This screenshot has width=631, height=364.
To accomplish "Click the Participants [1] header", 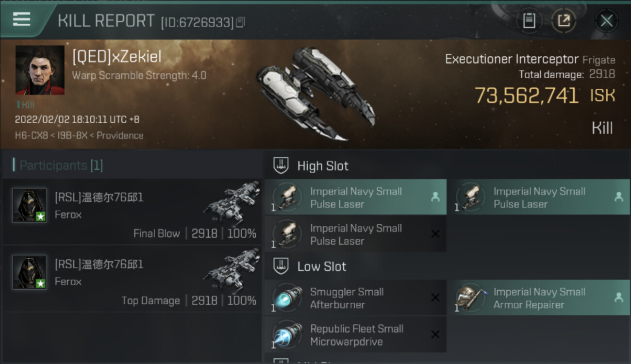I will (61, 165).
